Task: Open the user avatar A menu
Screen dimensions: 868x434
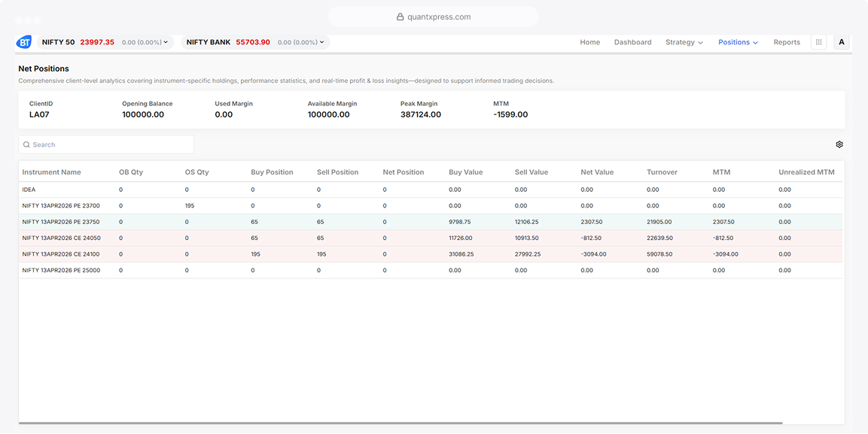Action: [x=842, y=42]
